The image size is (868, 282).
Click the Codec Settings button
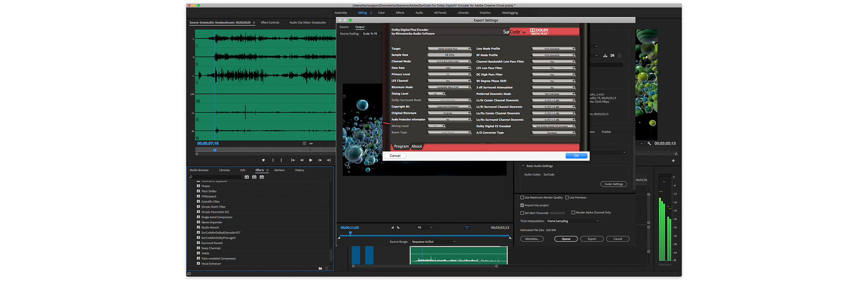(x=614, y=184)
